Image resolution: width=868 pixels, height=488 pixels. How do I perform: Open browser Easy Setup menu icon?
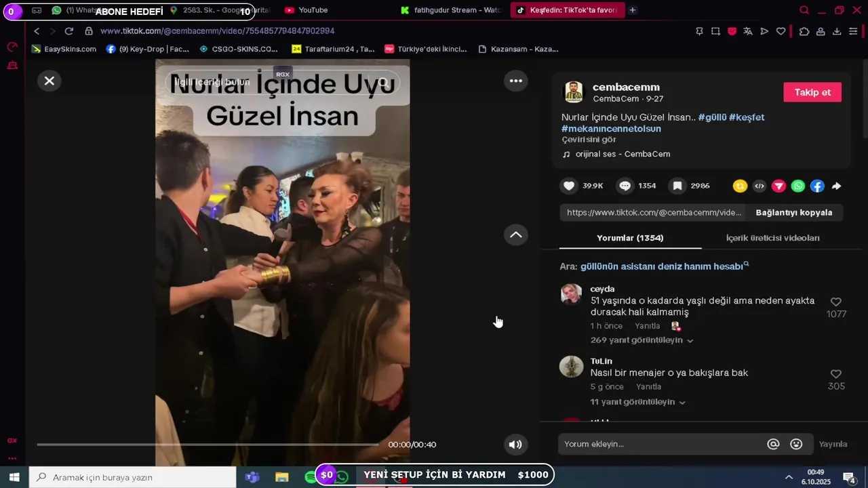click(853, 31)
